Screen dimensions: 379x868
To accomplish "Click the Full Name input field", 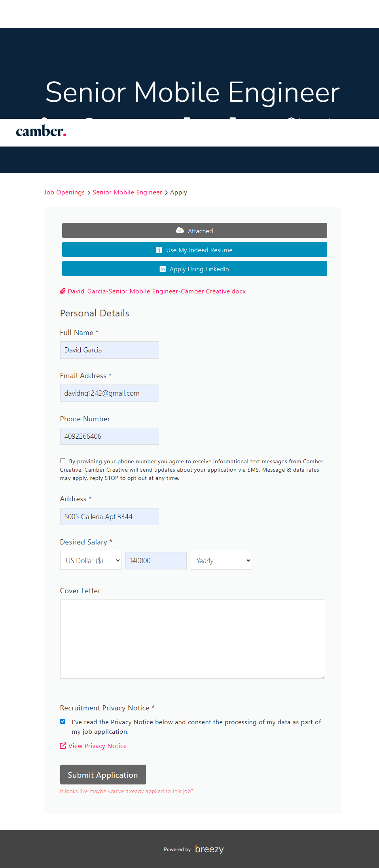I will tap(110, 350).
